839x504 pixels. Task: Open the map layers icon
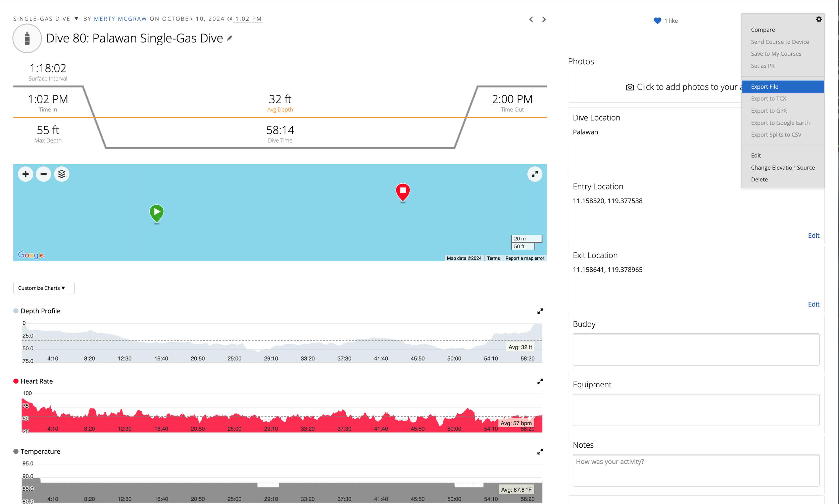click(x=61, y=174)
